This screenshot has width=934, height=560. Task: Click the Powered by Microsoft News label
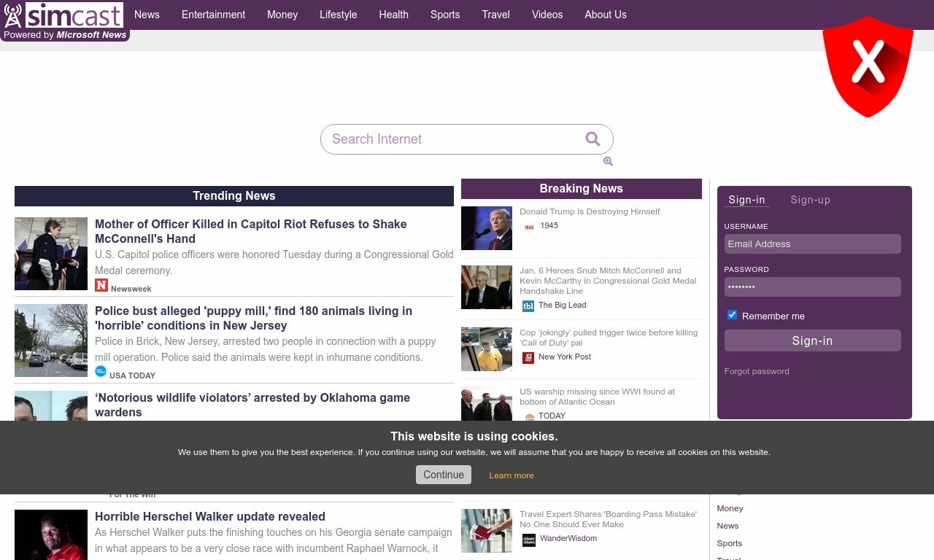pyautogui.click(x=65, y=35)
